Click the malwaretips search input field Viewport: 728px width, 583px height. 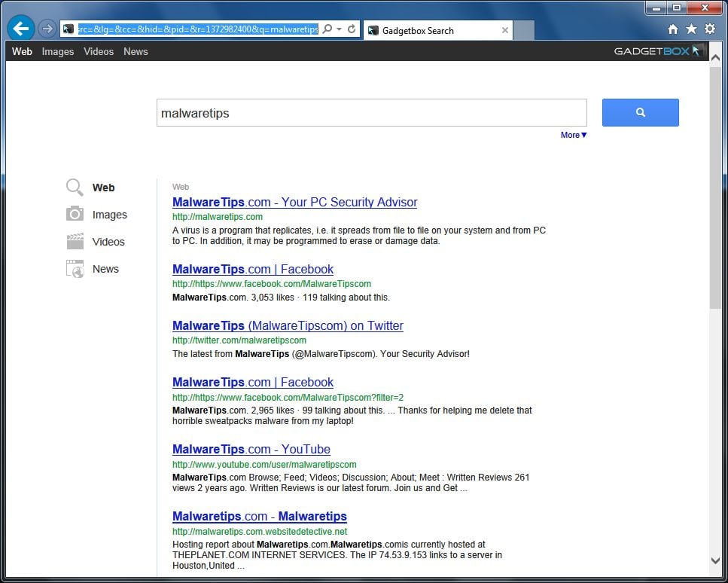click(371, 112)
